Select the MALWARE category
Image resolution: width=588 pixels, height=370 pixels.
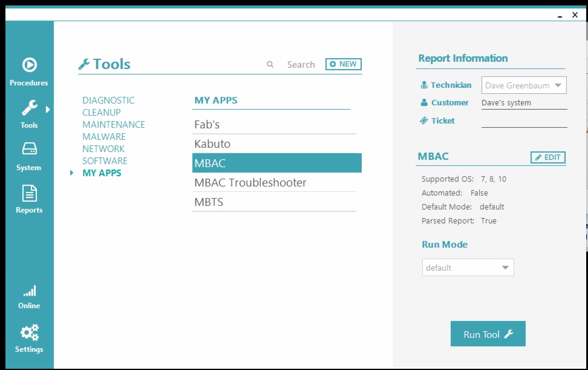[x=103, y=136]
